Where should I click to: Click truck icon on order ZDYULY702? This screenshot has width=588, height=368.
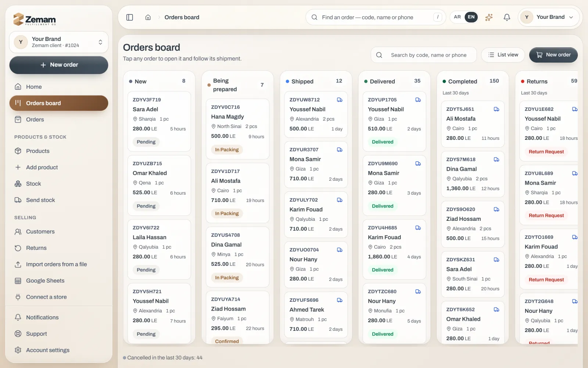340,200
